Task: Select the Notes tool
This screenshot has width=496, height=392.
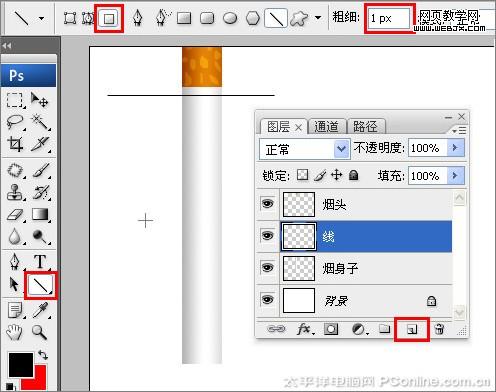Action: [x=15, y=310]
